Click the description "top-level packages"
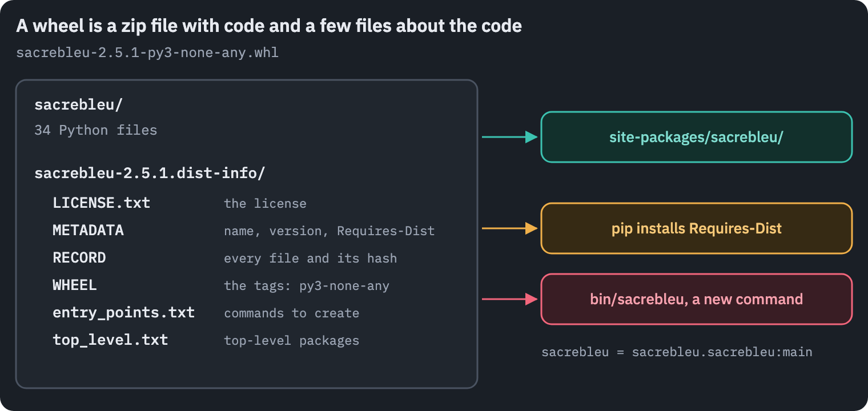 click(292, 341)
